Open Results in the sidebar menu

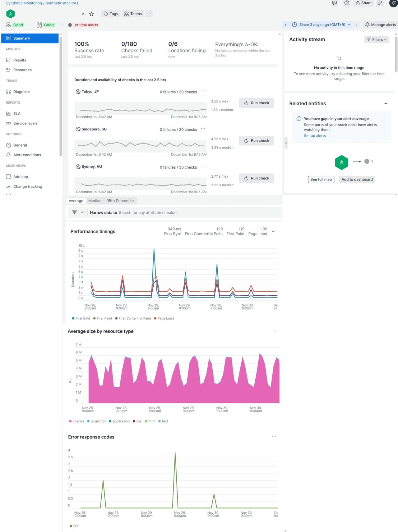click(x=20, y=60)
